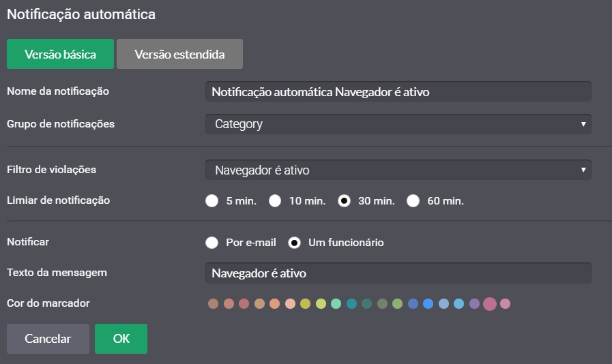Expand the Grupo de notificações Category dropdown

pos(398,124)
